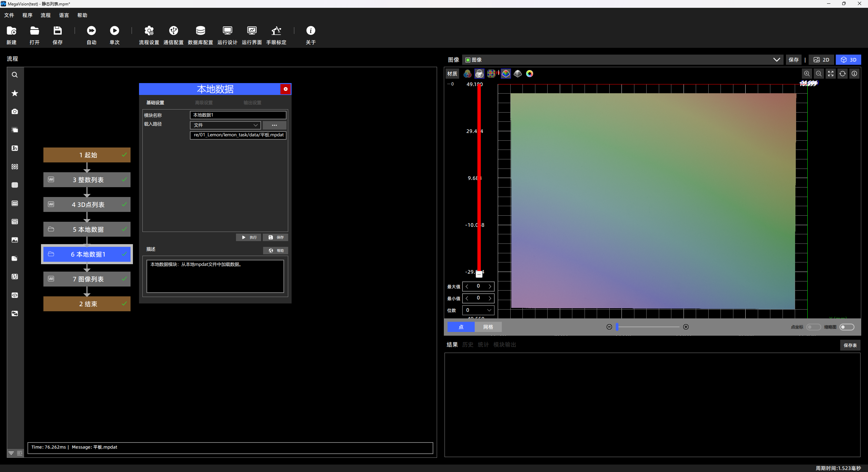Switch to the 输出设置 tab
The image size is (868, 472).
[252, 103]
